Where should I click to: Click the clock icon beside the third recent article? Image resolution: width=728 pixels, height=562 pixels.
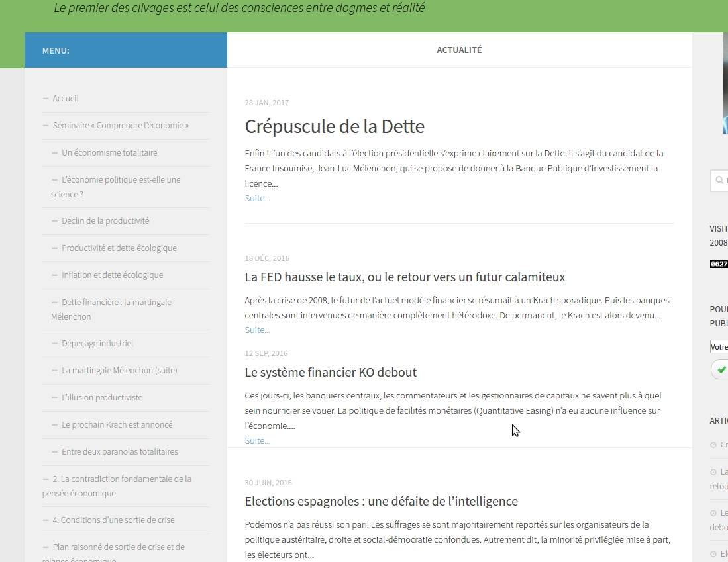(x=713, y=512)
